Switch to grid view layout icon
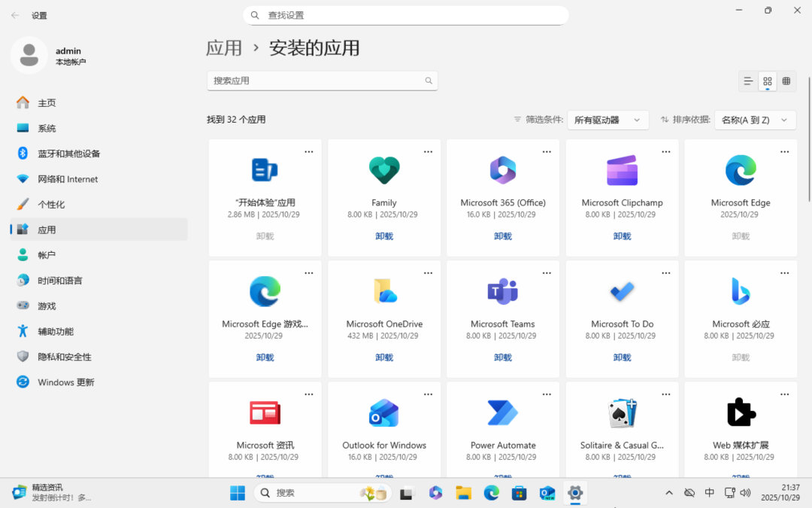The image size is (812, 508). 768,81
